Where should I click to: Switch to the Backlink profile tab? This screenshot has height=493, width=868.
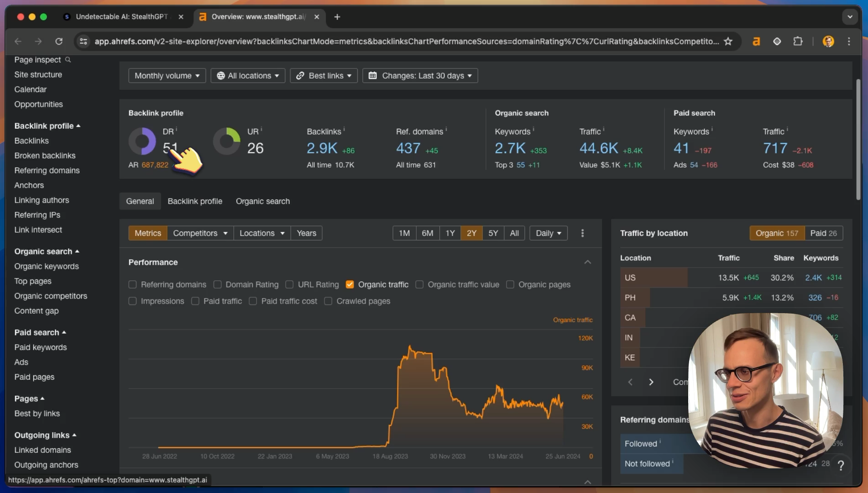coord(195,201)
